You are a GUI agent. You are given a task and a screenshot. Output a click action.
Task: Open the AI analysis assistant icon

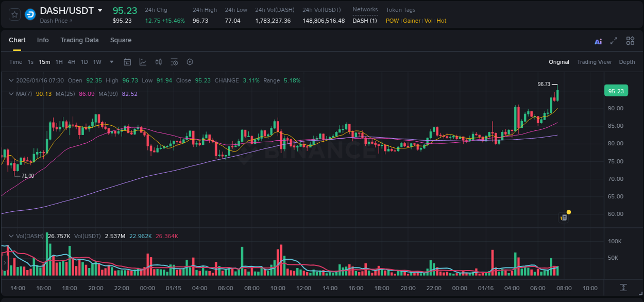click(598, 41)
